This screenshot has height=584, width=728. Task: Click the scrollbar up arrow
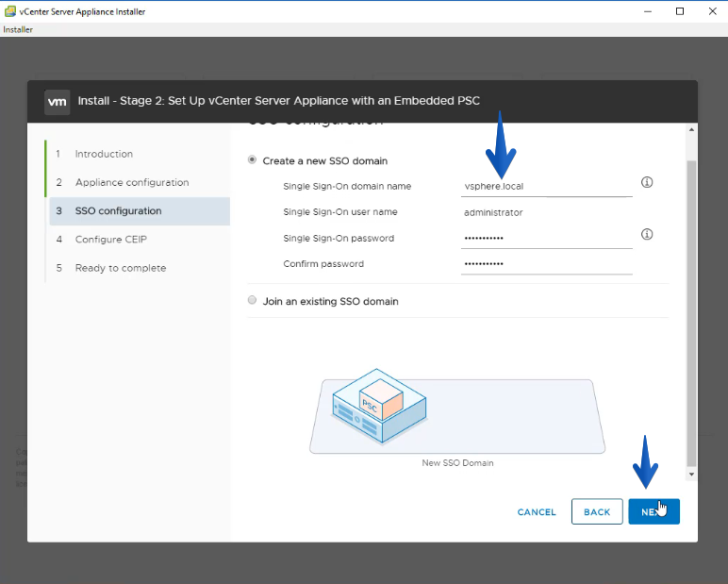tap(691, 129)
